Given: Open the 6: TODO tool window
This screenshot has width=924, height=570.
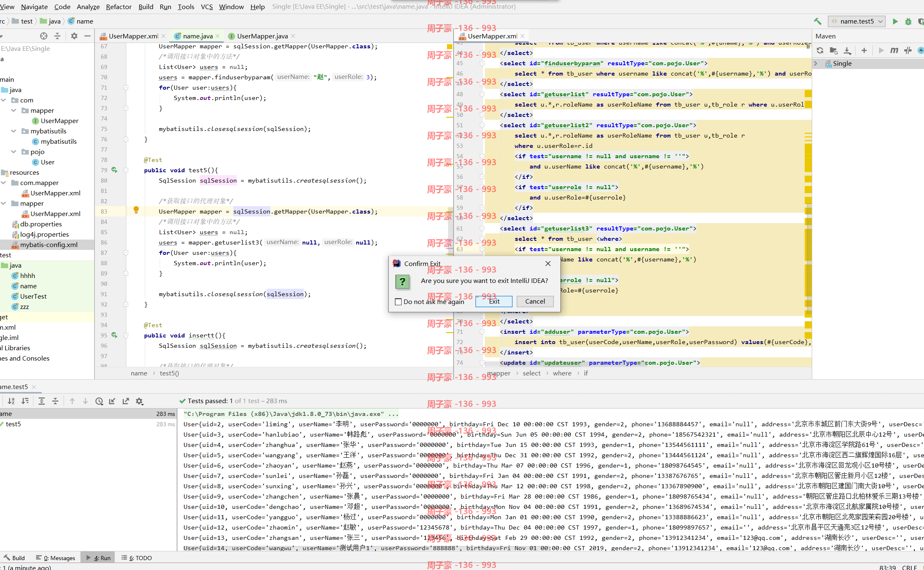Looking at the screenshot, I should 137,558.
